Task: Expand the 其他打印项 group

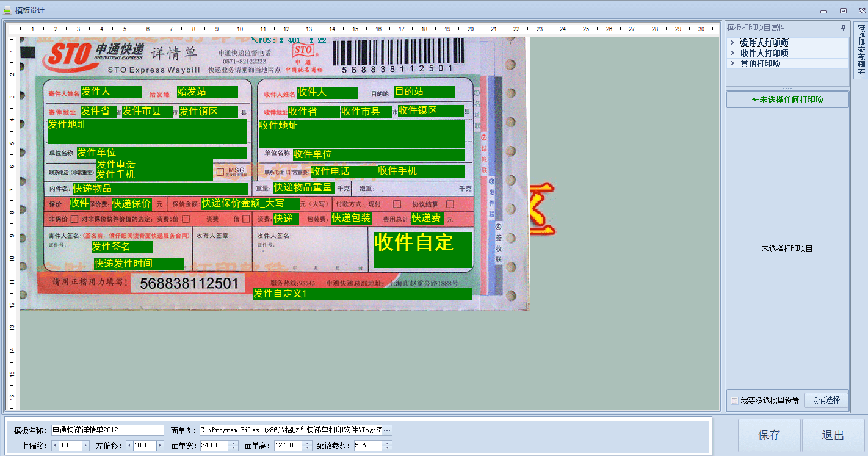Action: coord(732,63)
